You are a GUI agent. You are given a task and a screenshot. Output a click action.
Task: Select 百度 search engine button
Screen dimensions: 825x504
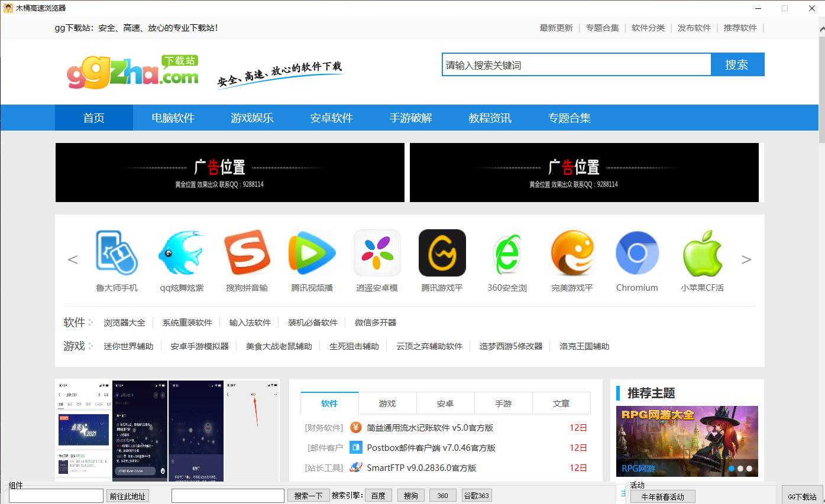(378, 495)
